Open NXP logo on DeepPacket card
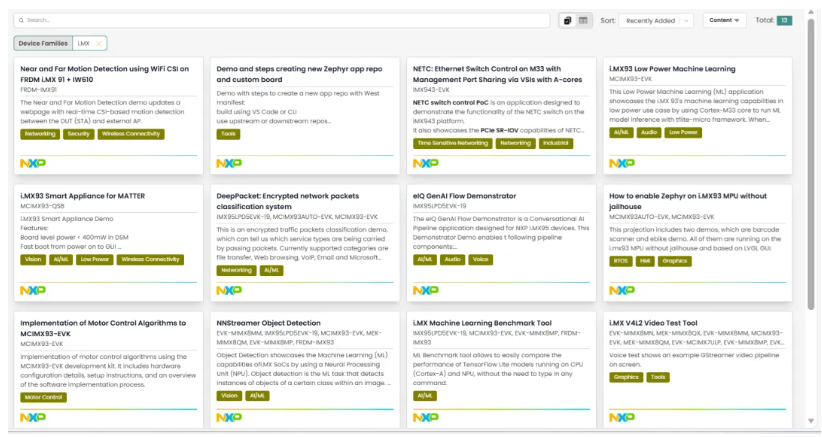Viewport: 822px width, 437px height. [229, 290]
